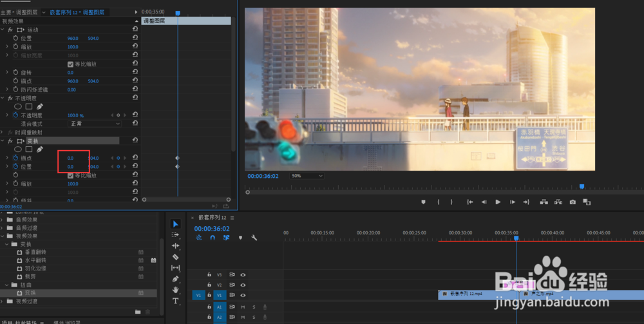Collapse the Video Effects folder

(x=2, y=236)
